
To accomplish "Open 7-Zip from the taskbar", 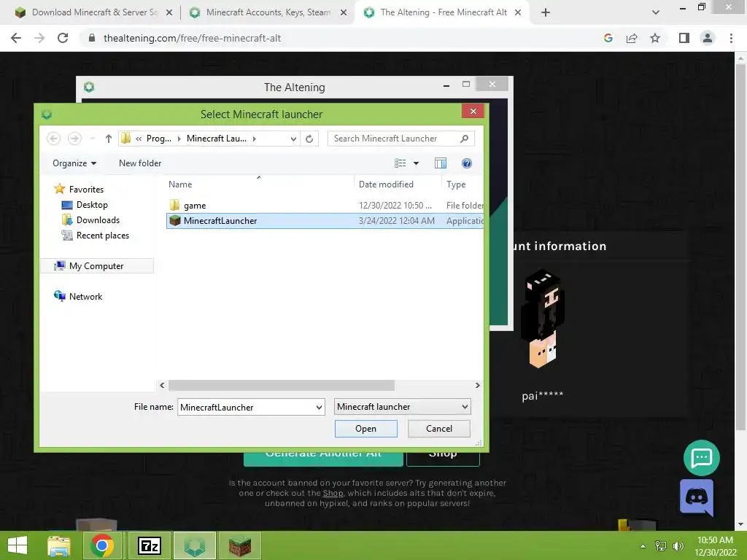I will 149,545.
